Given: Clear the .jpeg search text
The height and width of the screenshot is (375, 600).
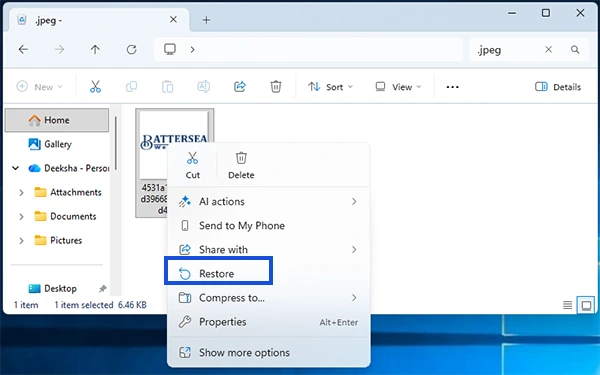Looking at the screenshot, I should click(548, 49).
